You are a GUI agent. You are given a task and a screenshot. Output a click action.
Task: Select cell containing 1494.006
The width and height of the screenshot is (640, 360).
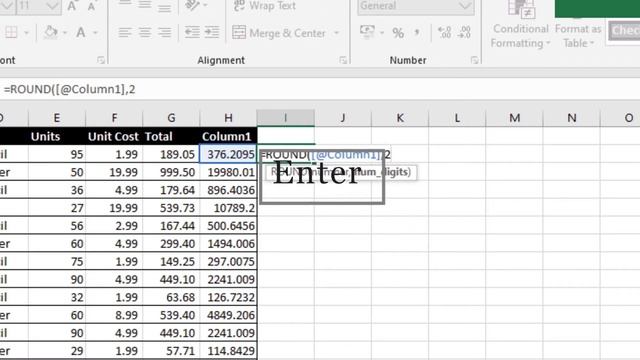pos(228,244)
